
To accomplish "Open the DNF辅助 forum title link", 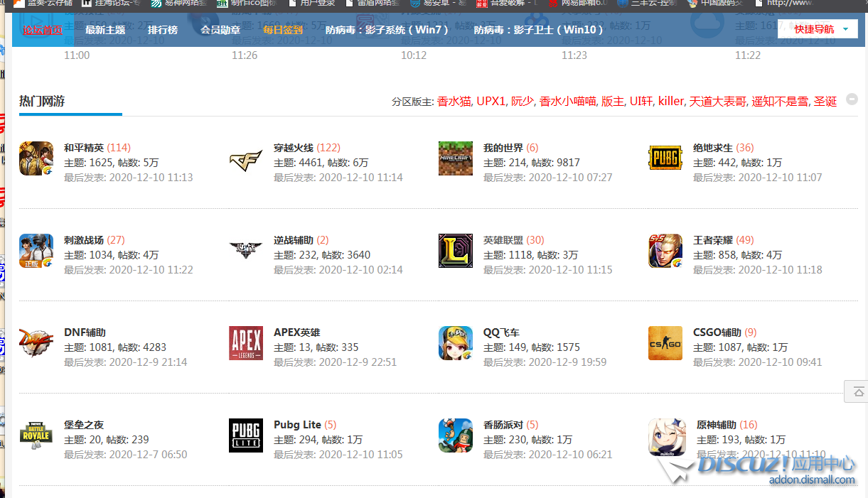I will coord(85,332).
